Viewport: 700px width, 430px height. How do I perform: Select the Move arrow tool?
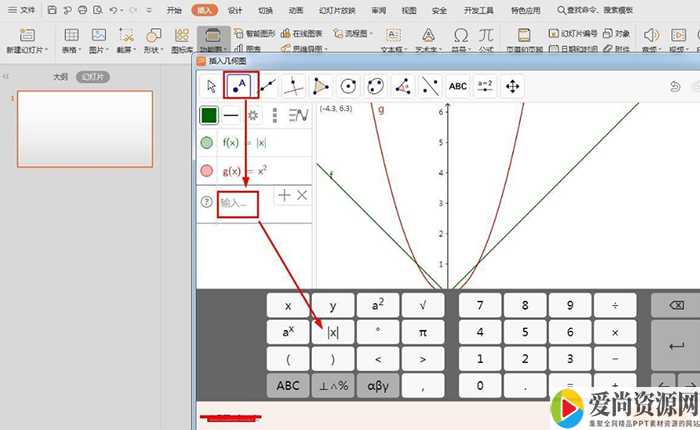click(x=210, y=86)
